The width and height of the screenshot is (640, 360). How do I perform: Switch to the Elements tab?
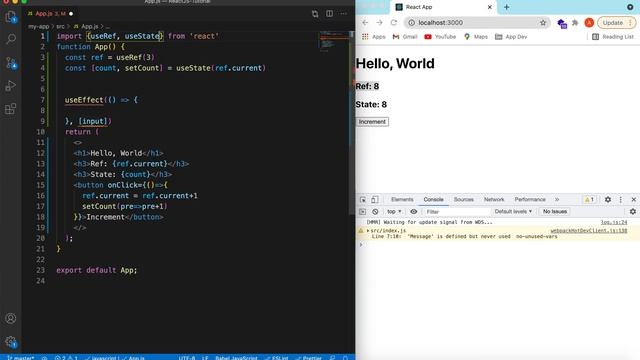(x=402, y=200)
